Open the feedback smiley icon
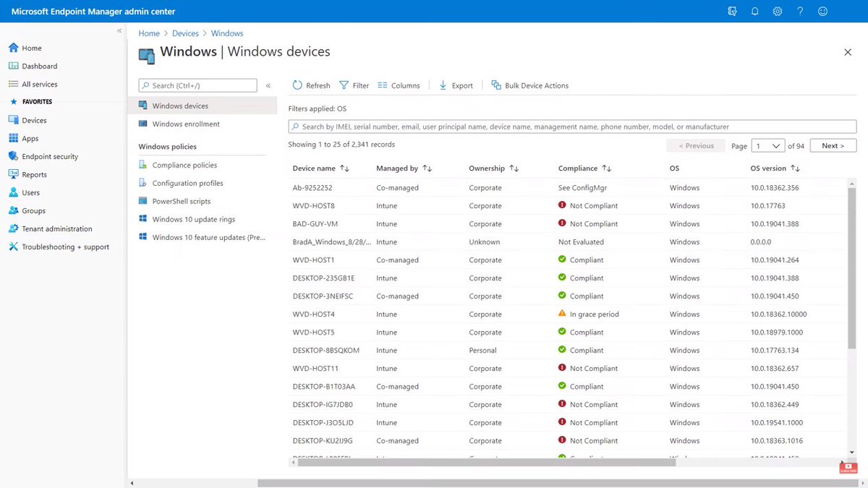Viewport: 868px width, 488px height. (x=822, y=12)
